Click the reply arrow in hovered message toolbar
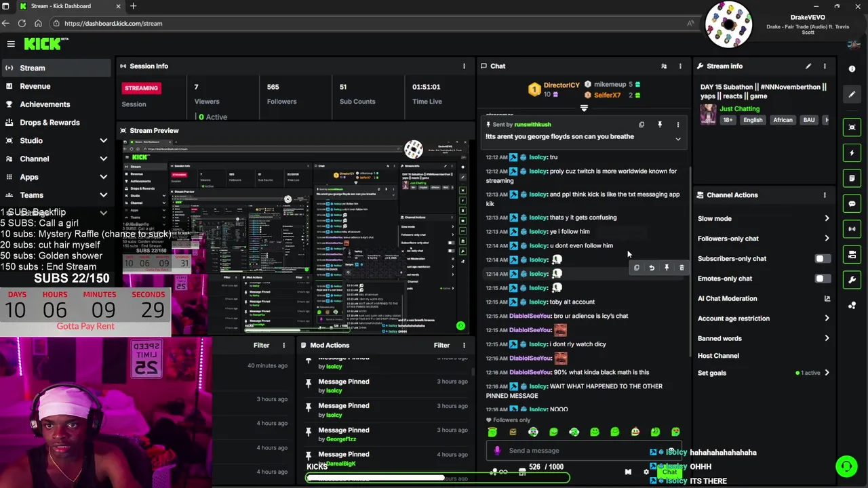Screen dimensions: 868x488 (652, 268)
